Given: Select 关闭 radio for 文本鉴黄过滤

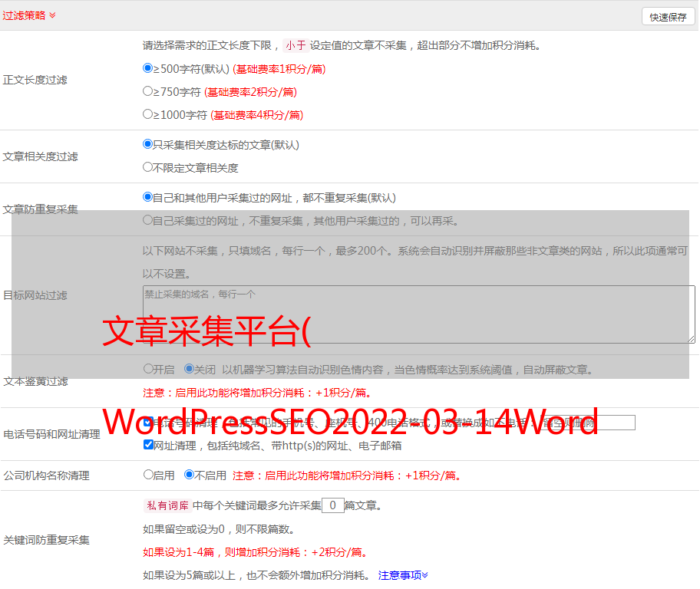Looking at the screenshot, I should (x=190, y=369).
